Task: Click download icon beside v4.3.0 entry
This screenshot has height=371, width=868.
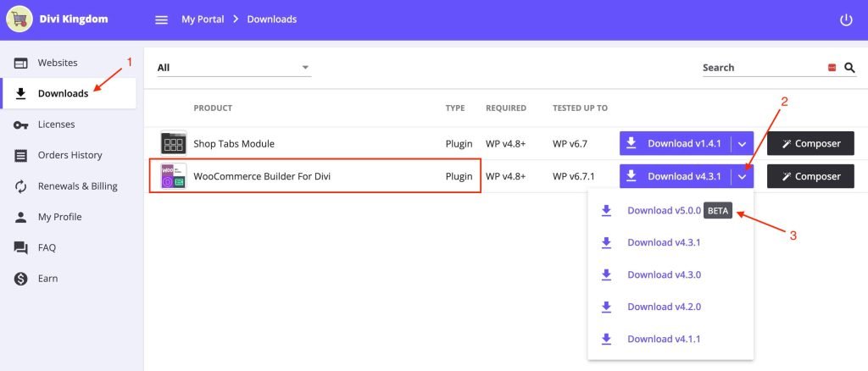Action: click(606, 274)
